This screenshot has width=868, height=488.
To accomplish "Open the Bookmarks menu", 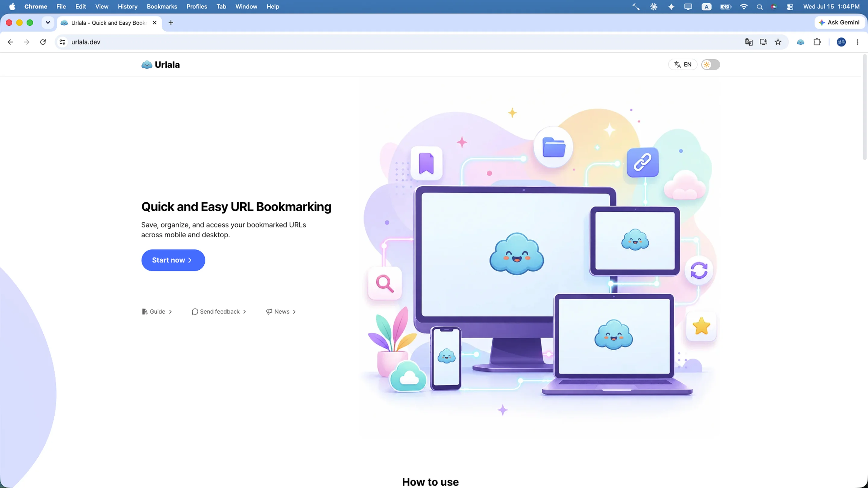I will [x=162, y=6].
